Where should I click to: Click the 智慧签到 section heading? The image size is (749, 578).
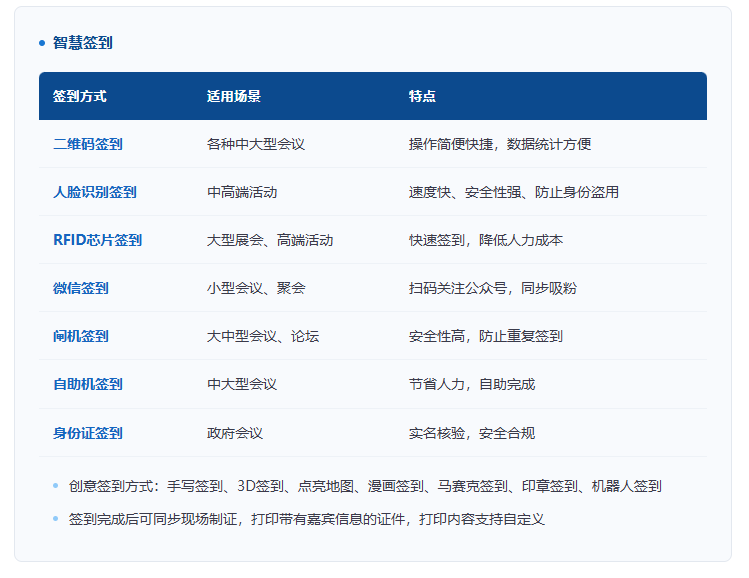click(83, 43)
